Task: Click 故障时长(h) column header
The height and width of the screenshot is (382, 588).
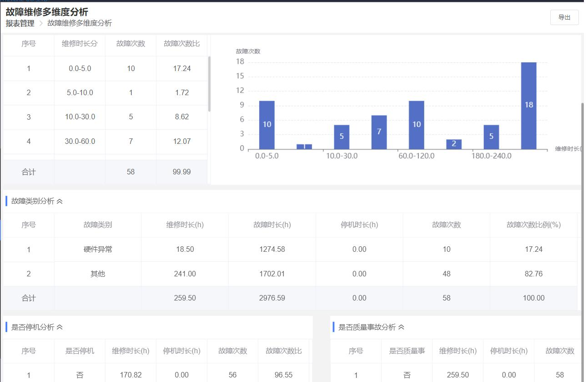Action: tap(272, 225)
